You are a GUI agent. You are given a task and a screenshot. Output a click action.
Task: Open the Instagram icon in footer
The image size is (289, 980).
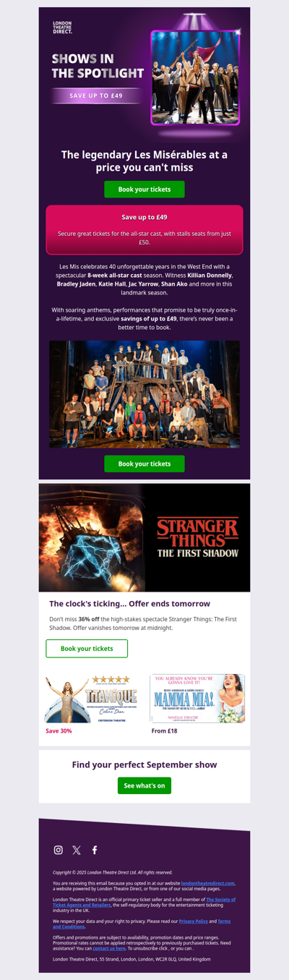pos(59,850)
